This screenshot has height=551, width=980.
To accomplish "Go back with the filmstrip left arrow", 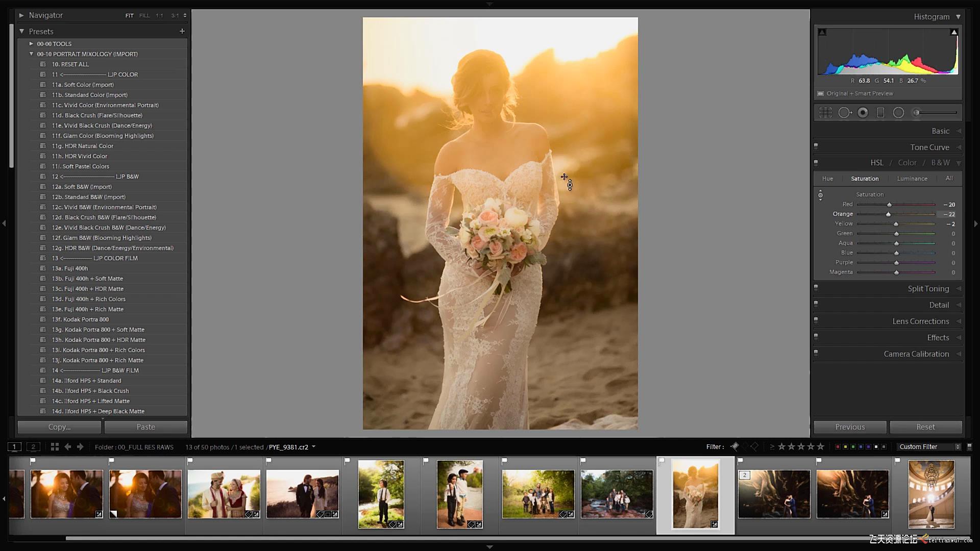I will tap(68, 447).
